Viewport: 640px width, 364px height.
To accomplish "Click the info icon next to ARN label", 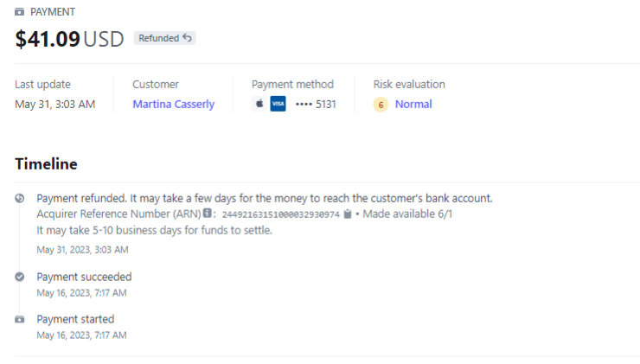I will (208, 214).
